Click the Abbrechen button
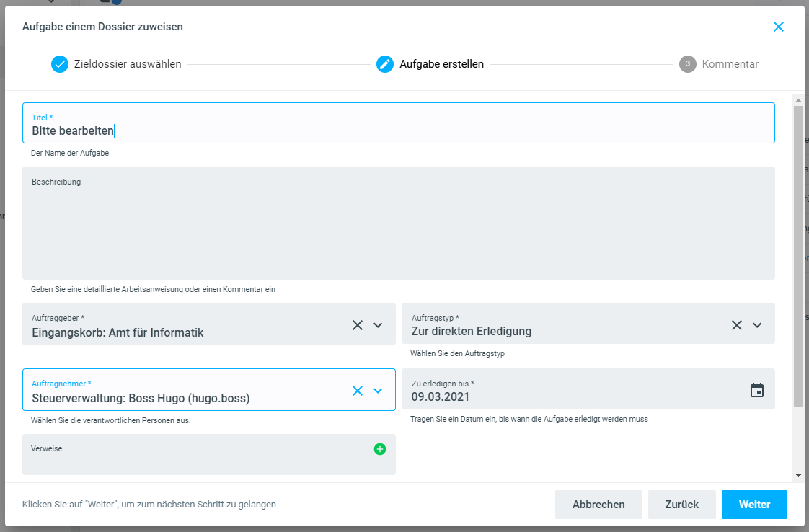The width and height of the screenshot is (809, 532). tap(598, 505)
